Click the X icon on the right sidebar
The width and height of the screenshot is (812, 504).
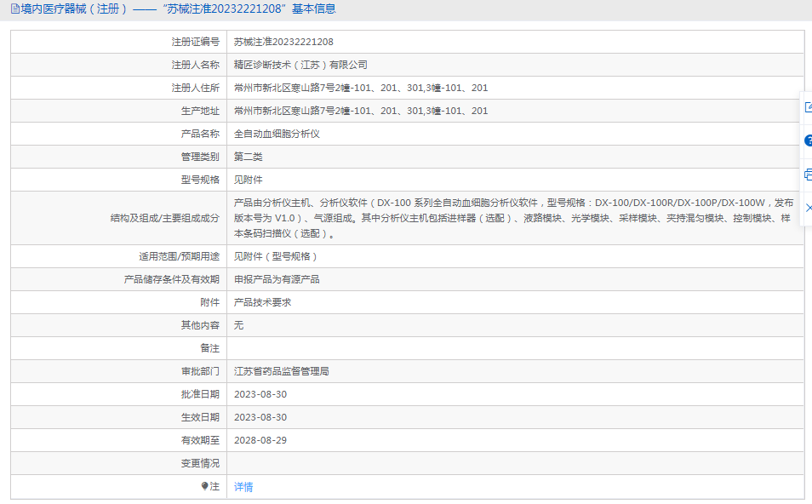click(809, 208)
